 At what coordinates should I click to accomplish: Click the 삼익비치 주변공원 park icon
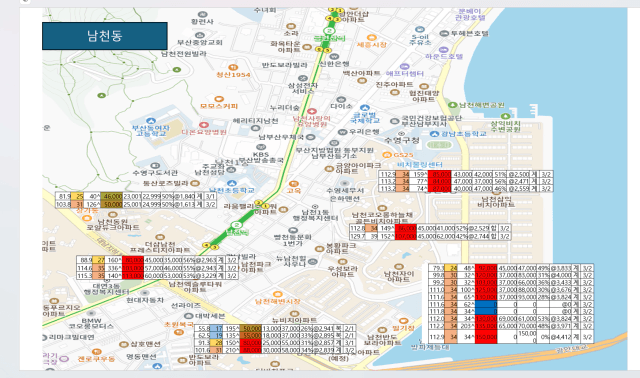click(x=505, y=116)
